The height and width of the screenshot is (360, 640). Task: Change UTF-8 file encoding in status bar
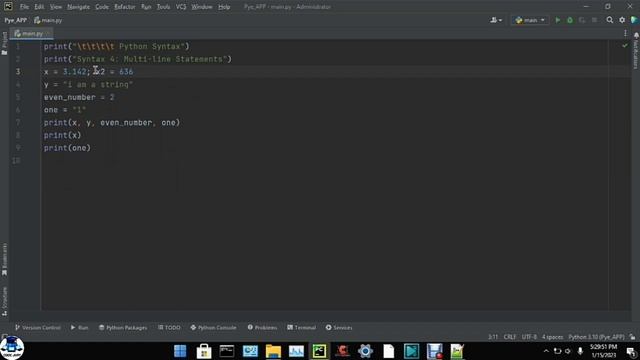click(x=529, y=337)
